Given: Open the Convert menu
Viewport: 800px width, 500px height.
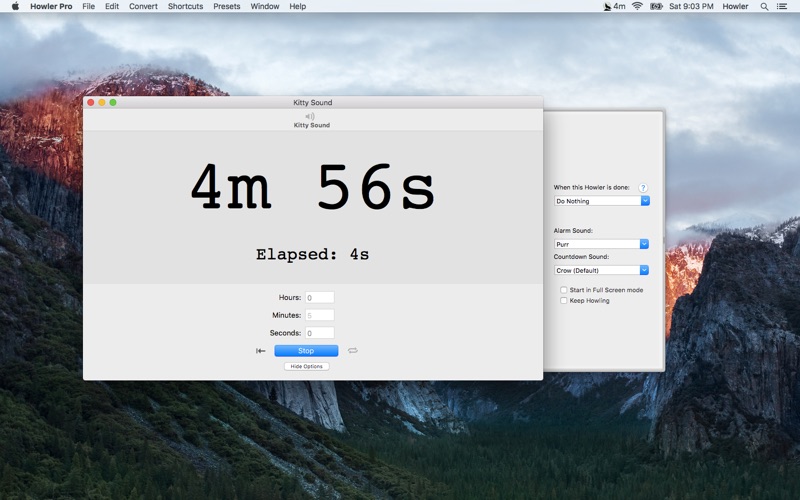Looking at the screenshot, I should (143, 6).
